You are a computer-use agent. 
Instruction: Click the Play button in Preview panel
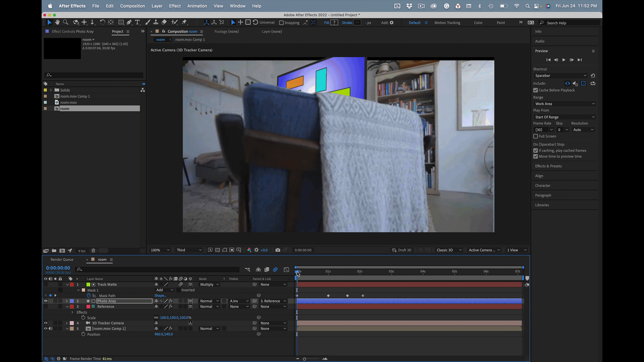pos(563,59)
